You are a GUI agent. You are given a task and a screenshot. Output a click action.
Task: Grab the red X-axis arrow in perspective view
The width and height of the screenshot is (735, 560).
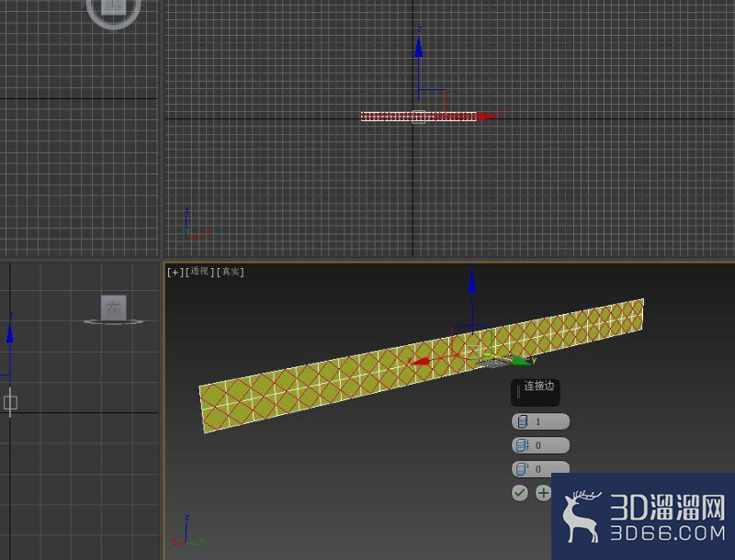coord(420,361)
